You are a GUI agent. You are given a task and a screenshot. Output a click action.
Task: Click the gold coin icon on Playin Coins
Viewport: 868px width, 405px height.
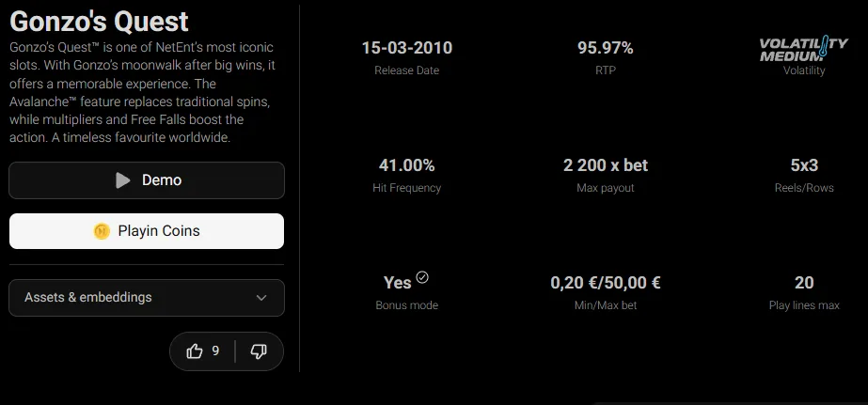click(x=102, y=231)
